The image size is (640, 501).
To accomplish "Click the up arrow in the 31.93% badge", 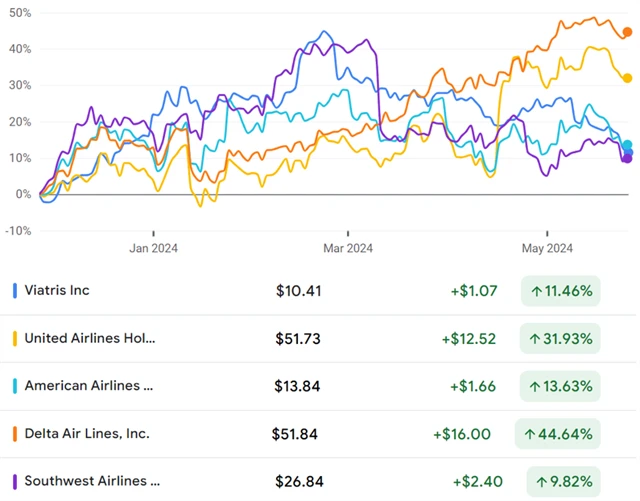I will pyautogui.click(x=537, y=339).
